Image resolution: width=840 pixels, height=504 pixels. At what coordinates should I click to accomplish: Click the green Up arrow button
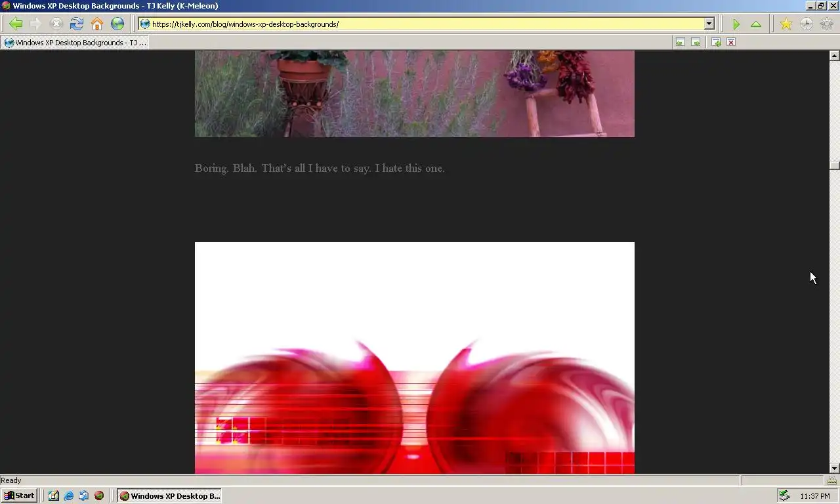coord(756,24)
